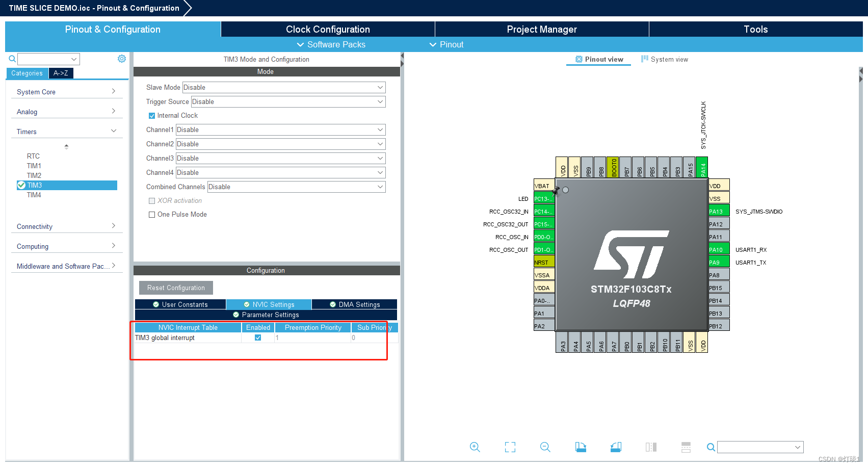Switch to System view
Viewport: 868px width, 467px height.
pos(665,59)
